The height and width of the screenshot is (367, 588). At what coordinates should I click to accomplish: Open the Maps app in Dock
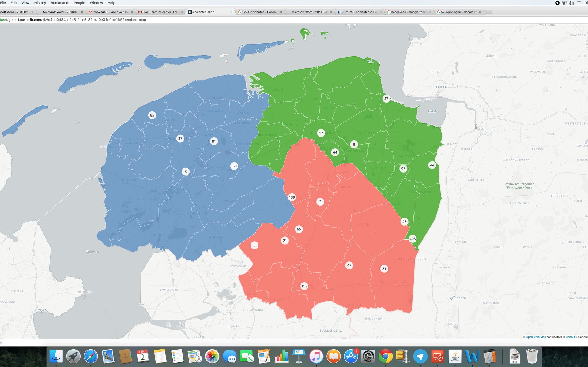point(194,356)
